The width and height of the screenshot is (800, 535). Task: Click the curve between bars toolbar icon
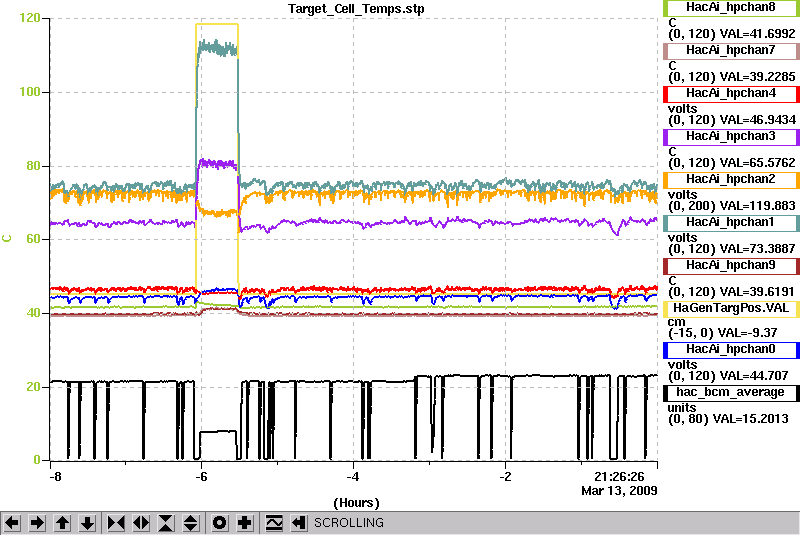[274, 523]
